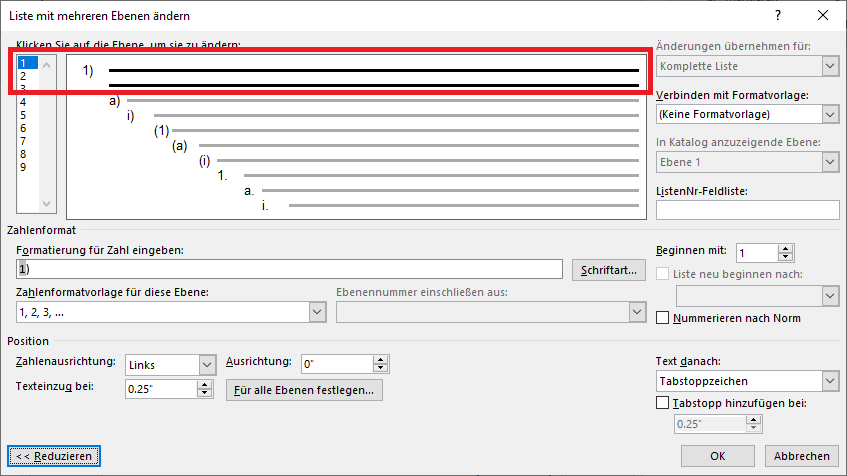The height and width of the screenshot is (476, 847).
Task: Decrease the Texteinzug bei value
Action: click(x=204, y=393)
